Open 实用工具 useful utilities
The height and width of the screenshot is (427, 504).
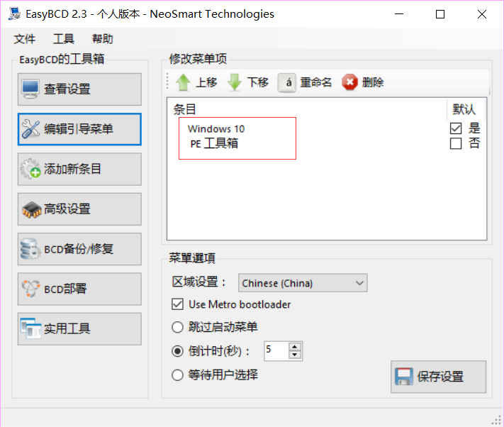79,328
